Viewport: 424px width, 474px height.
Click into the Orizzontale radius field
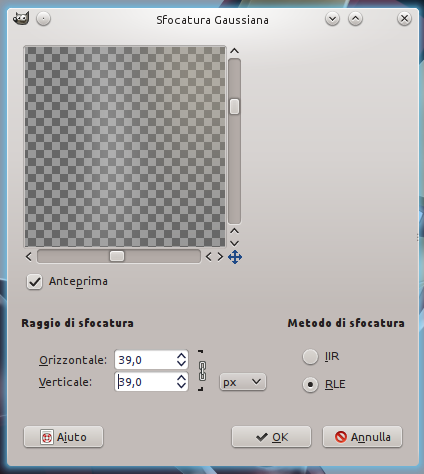pyautogui.click(x=145, y=360)
